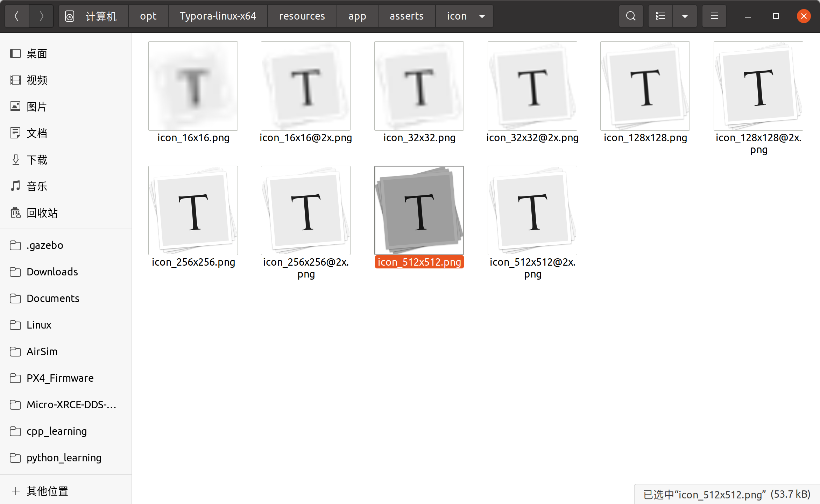
Task: Open Trash (回收站) in sidebar
Action: [42, 213]
